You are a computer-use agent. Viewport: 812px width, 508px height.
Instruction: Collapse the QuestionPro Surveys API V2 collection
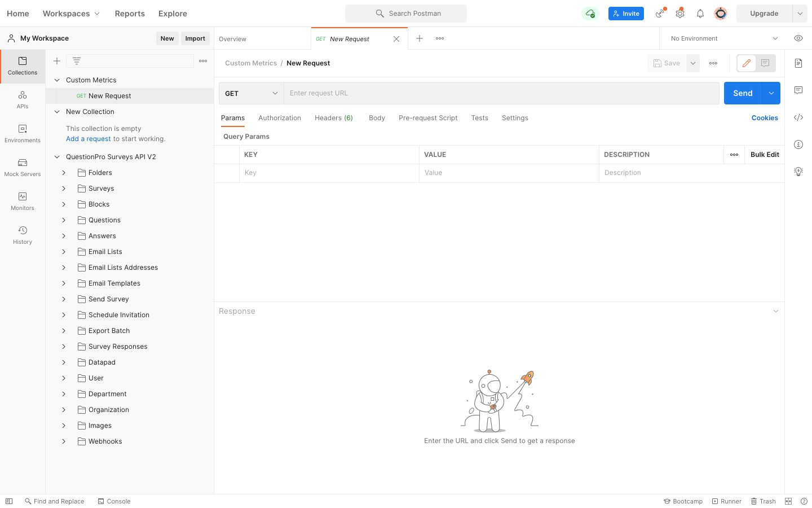[56, 156]
